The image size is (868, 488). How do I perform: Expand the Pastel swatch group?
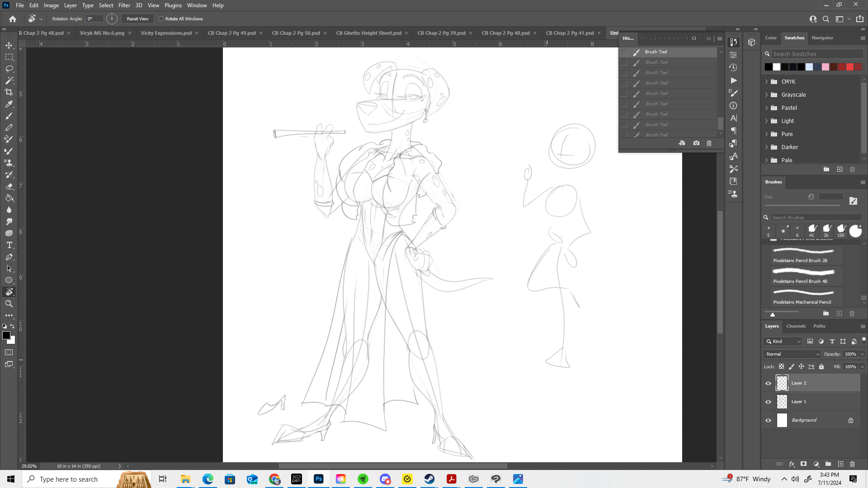767,108
